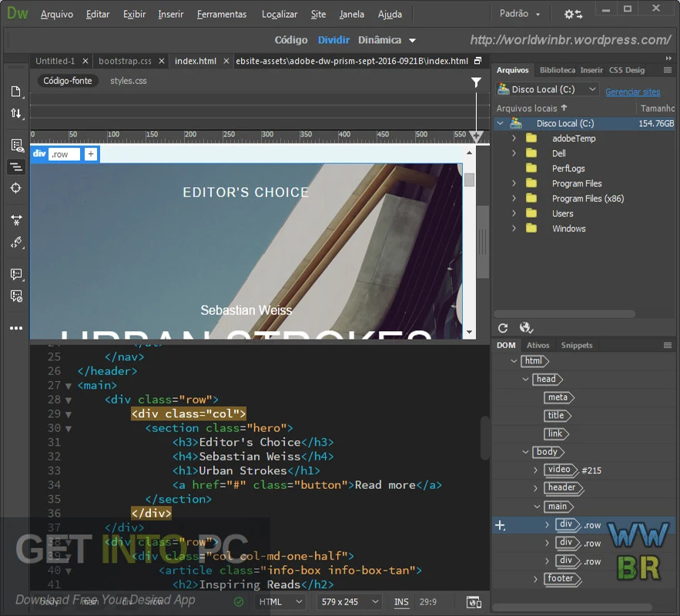Click the ellipsis extensions icon in left toolbar
680x616 pixels.
[x=15, y=327]
